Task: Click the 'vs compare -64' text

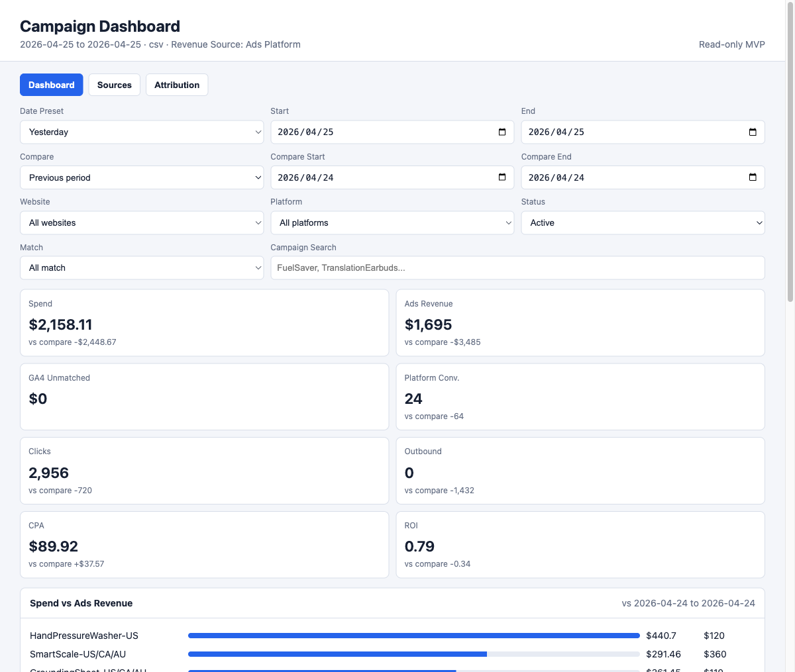Action: (x=434, y=416)
